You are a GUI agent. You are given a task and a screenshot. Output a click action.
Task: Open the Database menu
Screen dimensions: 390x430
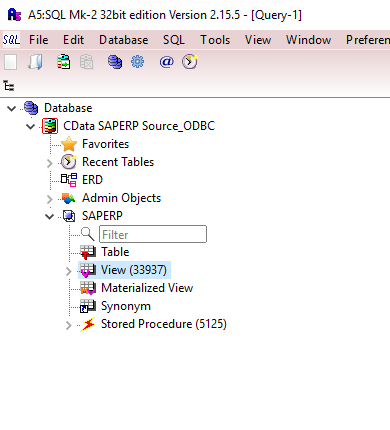pos(124,40)
